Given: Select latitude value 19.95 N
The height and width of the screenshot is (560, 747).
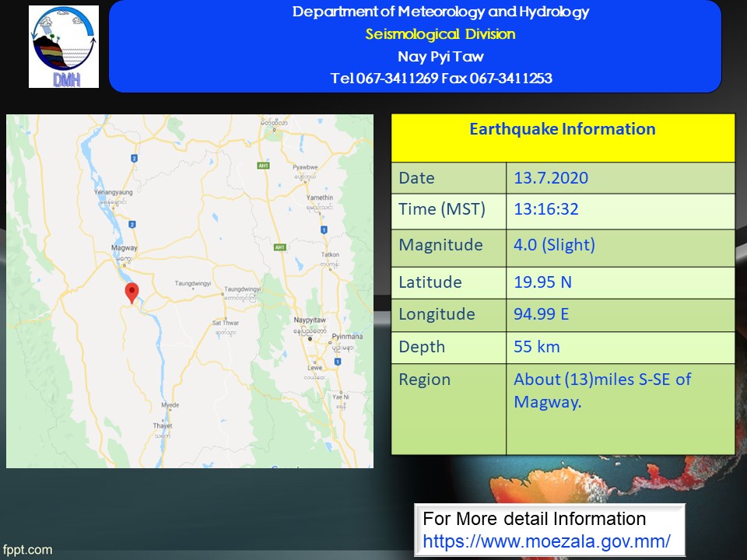Looking at the screenshot, I should click(542, 282).
